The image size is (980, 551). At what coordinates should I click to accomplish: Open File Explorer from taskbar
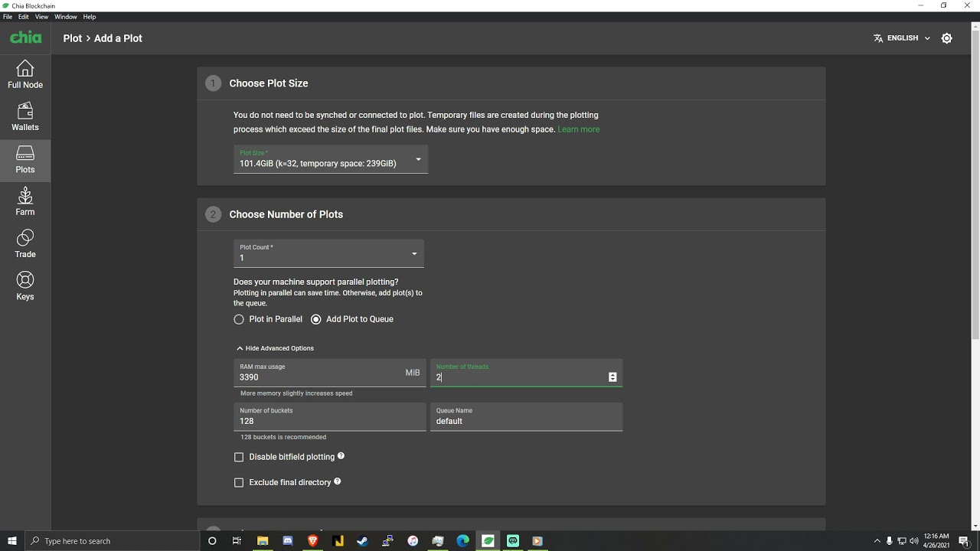pos(263,541)
